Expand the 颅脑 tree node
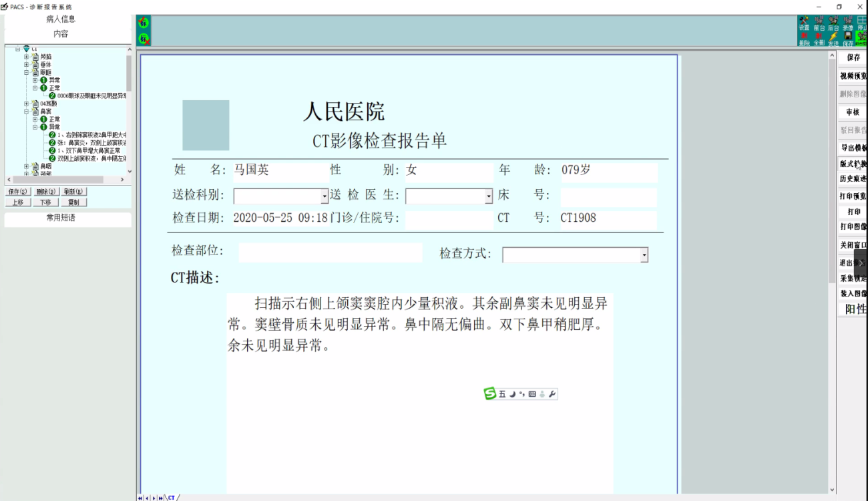The image size is (868, 501). pyautogui.click(x=27, y=57)
